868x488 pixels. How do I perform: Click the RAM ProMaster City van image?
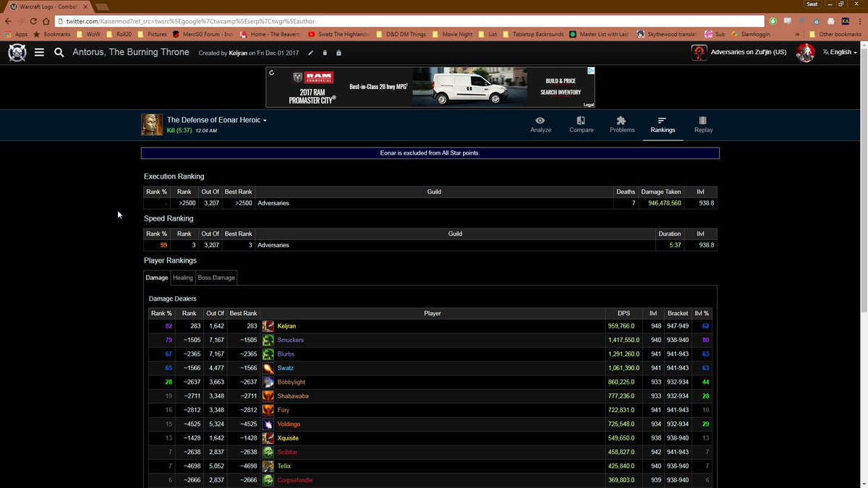coord(470,87)
